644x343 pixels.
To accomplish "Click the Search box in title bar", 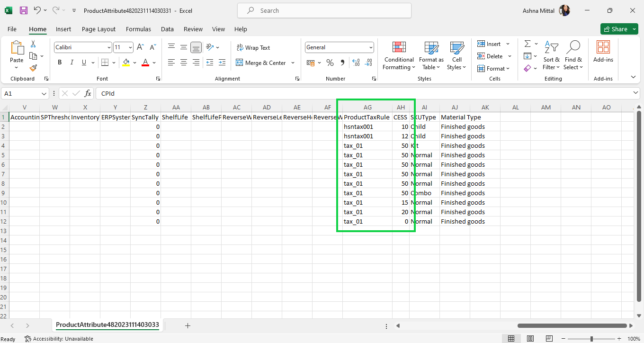I will pos(324,10).
